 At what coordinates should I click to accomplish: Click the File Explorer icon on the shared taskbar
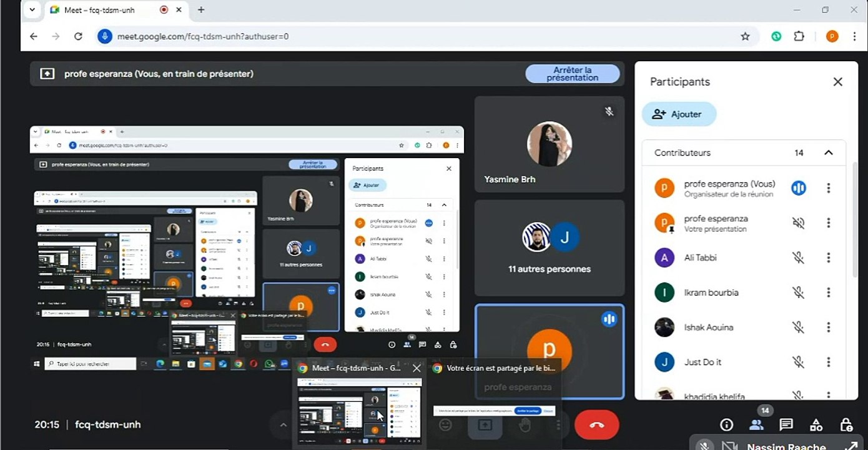[x=175, y=363]
